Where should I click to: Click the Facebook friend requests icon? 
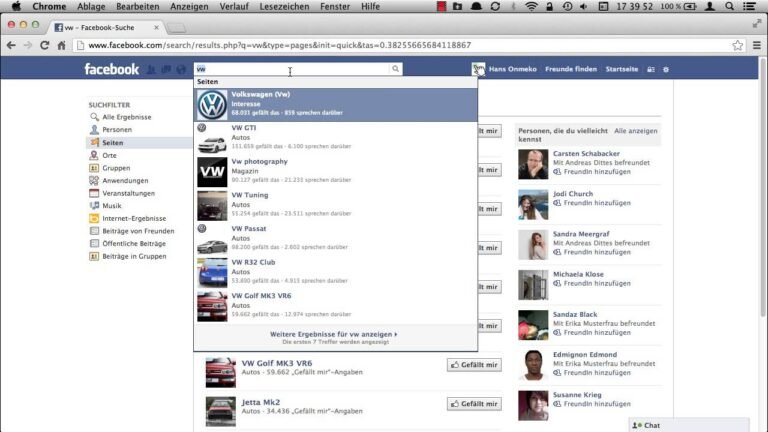tap(152, 70)
